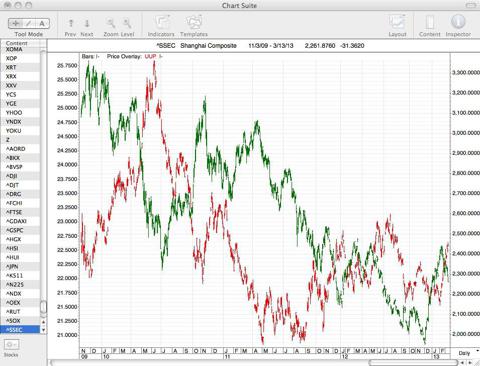Viewport: 480px width, 366px height.
Task: Select the text annotation tool mode
Action: [42, 23]
